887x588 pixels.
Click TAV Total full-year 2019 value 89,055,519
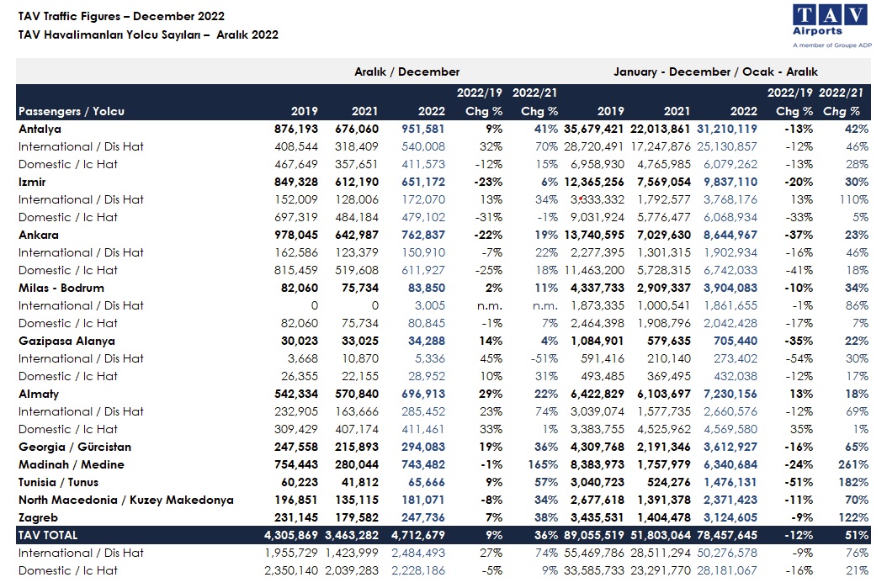point(594,535)
